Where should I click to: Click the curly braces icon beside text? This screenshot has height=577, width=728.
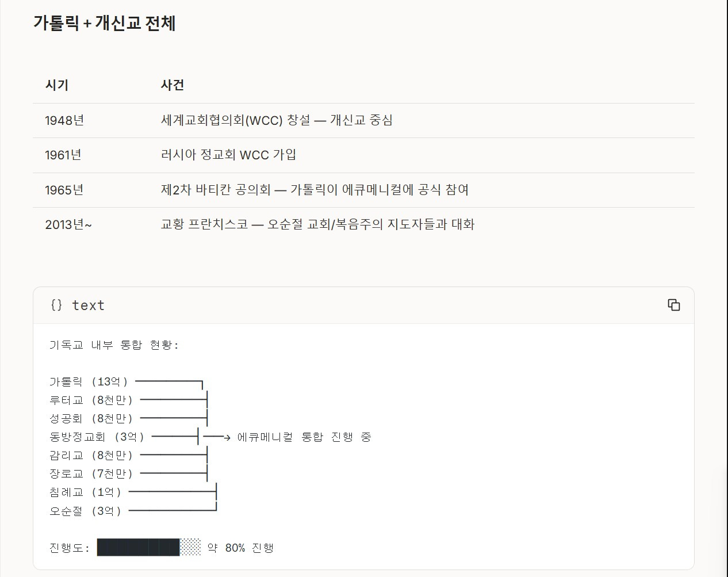[x=56, y=305]
